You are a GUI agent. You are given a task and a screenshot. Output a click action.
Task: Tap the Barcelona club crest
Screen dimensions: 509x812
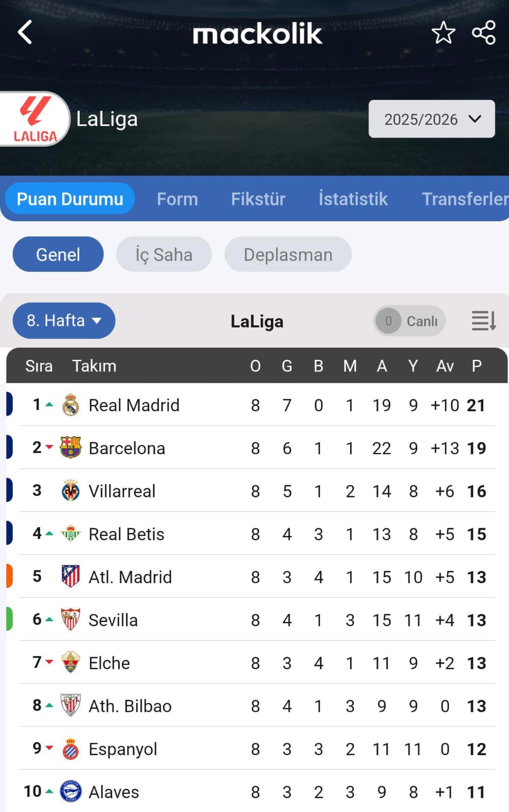point(71,448)
